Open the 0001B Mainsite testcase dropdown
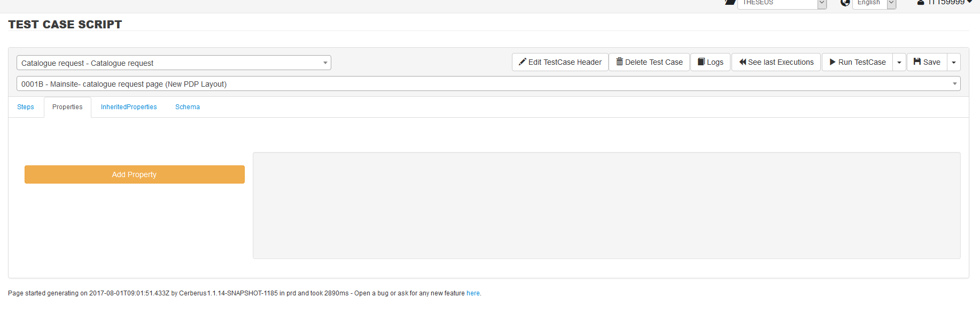Image resolution: width=980 pixels, height=312 pixels. pos(488,83)
